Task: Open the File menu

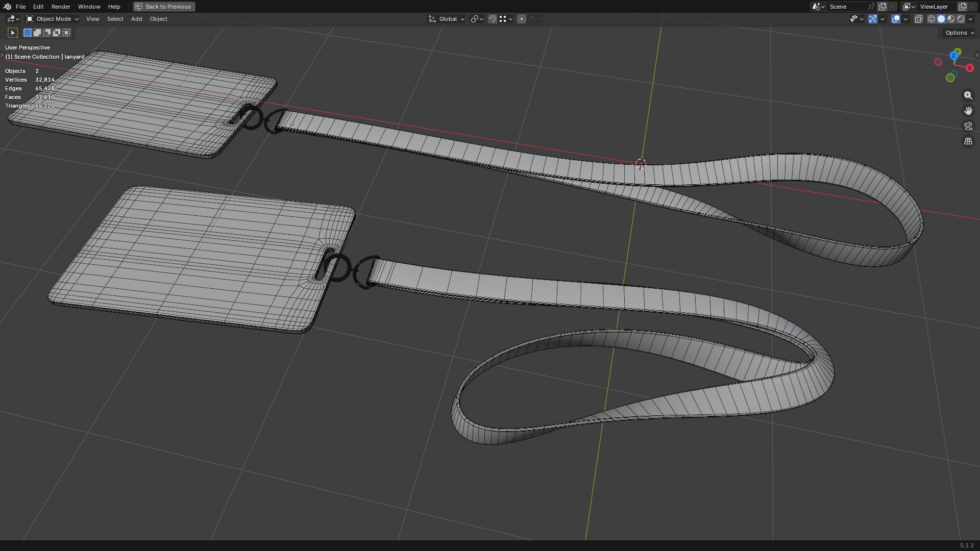Action: pyautogui.click(x=20, y=7)
